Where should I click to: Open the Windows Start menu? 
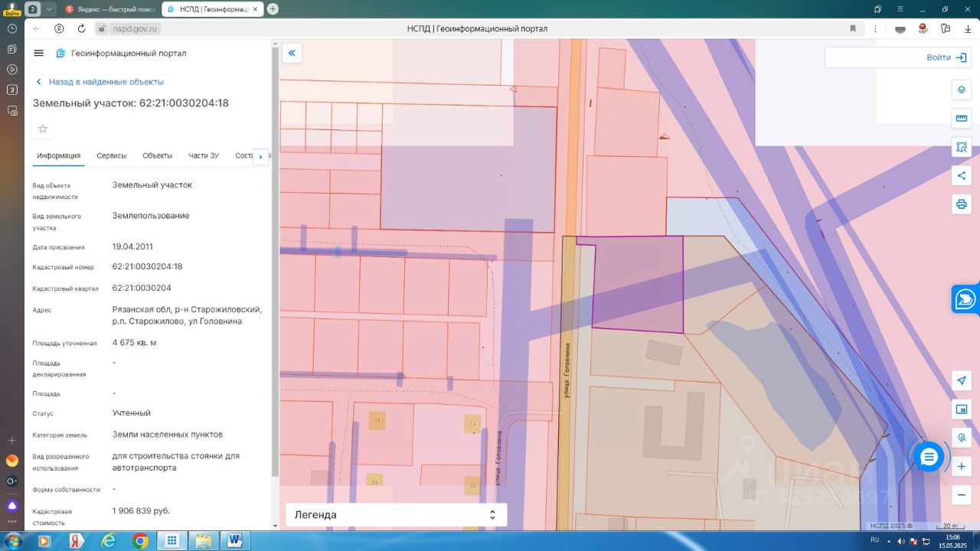[13, 541]
